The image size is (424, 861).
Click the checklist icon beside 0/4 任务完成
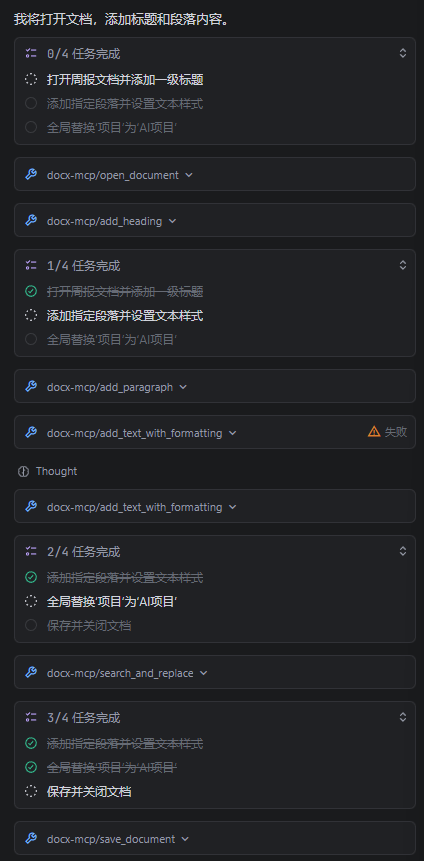pyautogui.click(x=31, y=53)
